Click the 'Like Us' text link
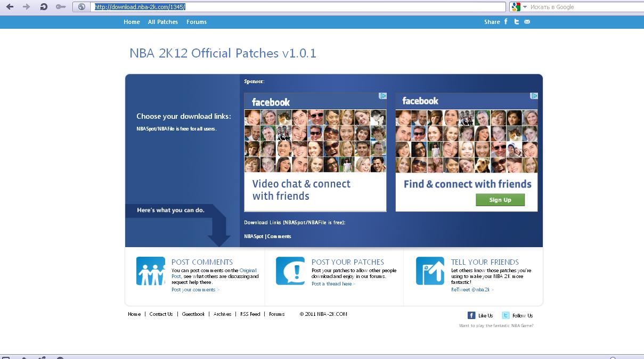 (x=486, y=315)
